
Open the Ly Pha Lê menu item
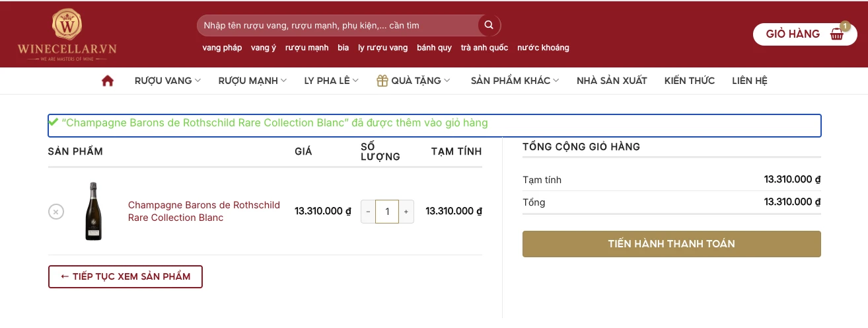click(332, 81)
